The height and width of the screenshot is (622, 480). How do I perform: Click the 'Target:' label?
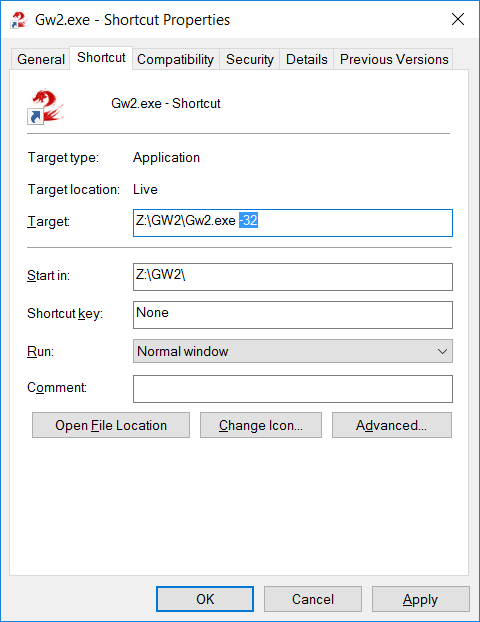[48, 221]
